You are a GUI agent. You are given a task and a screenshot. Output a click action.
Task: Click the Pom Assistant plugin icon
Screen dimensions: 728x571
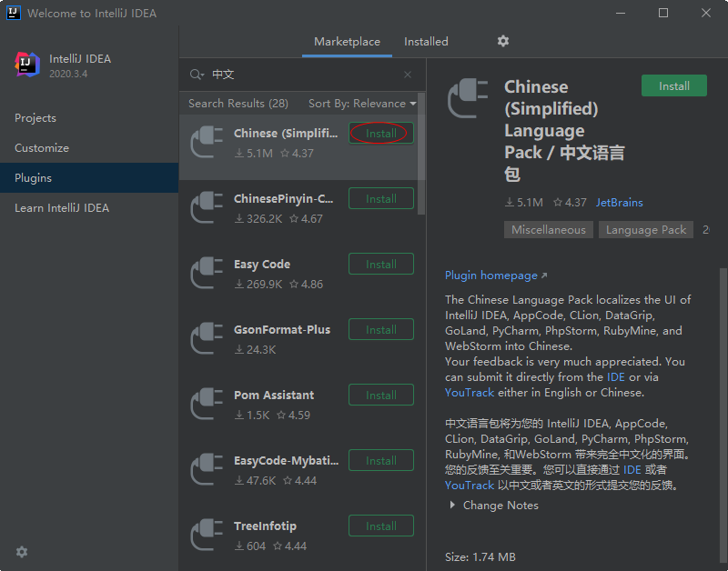(x=207, y=404)
